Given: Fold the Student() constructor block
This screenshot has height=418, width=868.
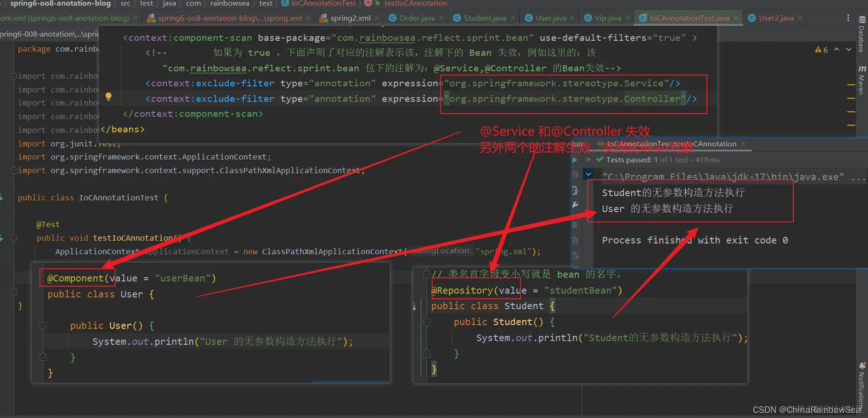Looking at the screenshot, I should (427, 322).
